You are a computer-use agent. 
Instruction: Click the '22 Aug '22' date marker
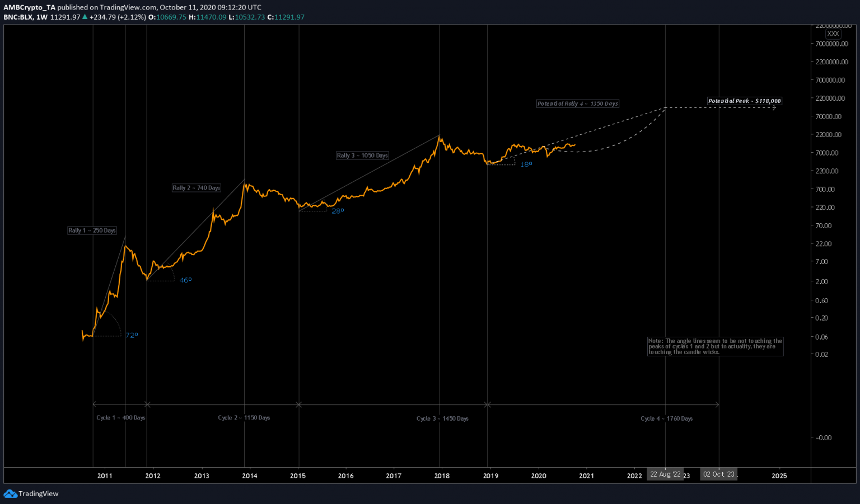(x=665, y=474)
